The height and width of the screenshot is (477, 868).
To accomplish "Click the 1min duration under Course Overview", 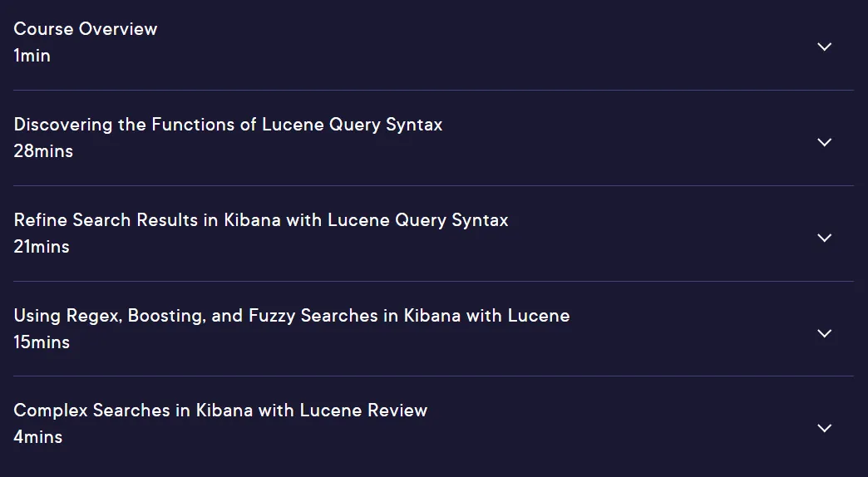I will click(x=32, y=56).
